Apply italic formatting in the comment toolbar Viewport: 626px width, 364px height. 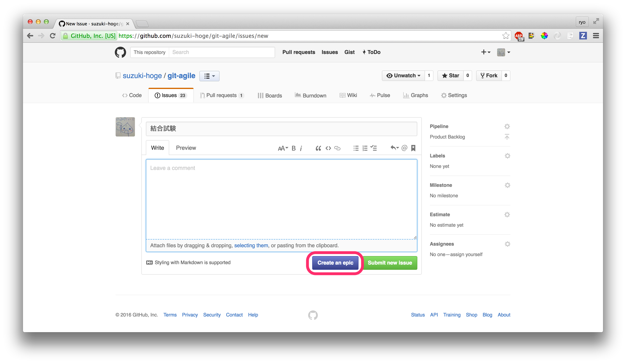[301, 148]
